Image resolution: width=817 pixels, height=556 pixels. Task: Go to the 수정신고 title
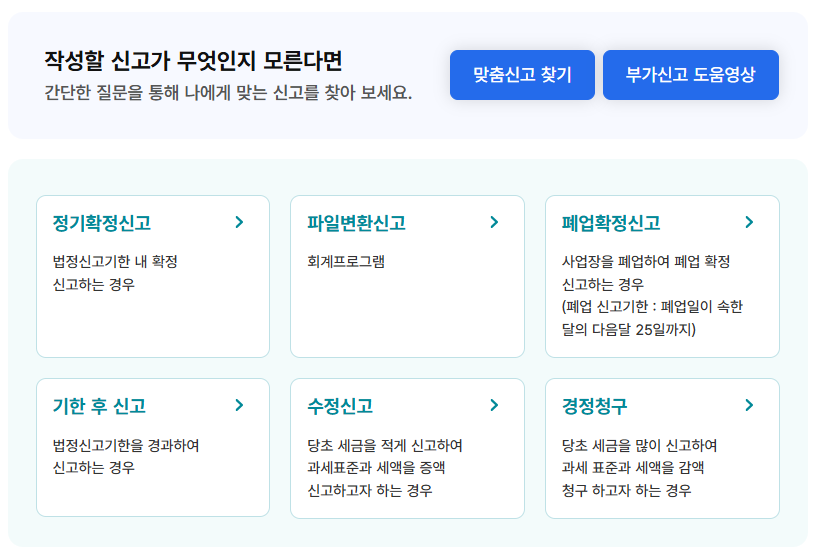(x=340, y=406)
